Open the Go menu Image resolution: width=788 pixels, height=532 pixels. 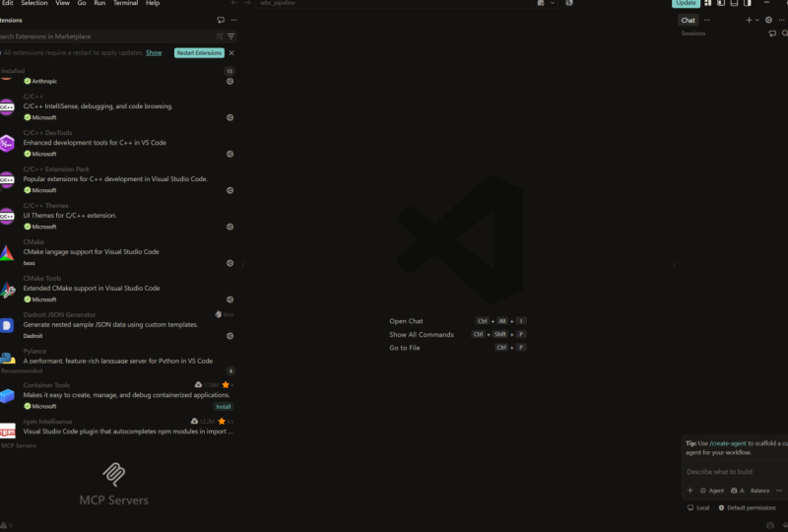coord(82,3)
